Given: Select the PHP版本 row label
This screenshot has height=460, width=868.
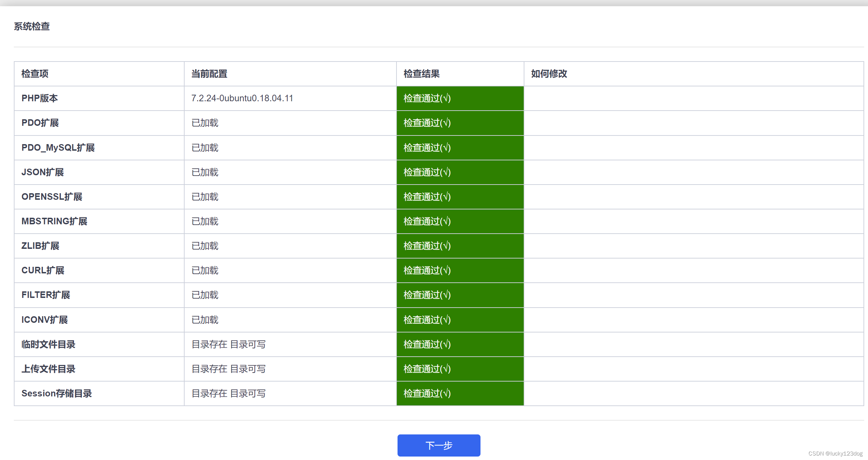Looking at the screenshot, I should (39, 98).
